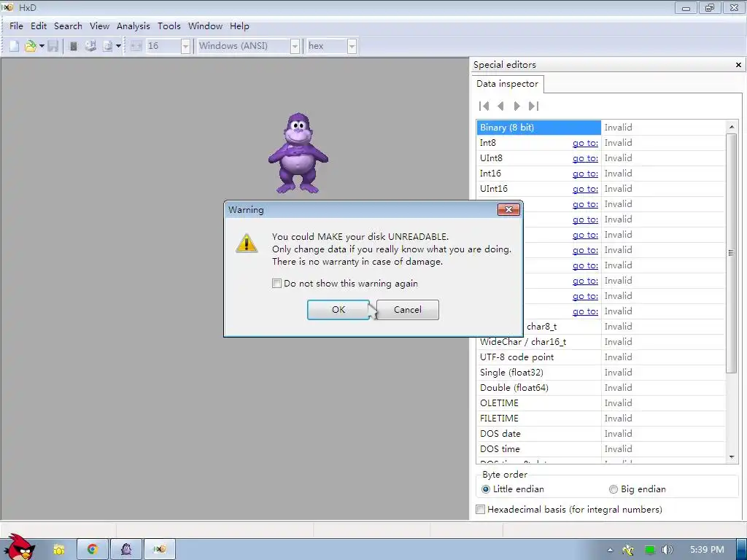Click Cancel in the Warning dialog
747x560 pixels.
coord(407,310)
